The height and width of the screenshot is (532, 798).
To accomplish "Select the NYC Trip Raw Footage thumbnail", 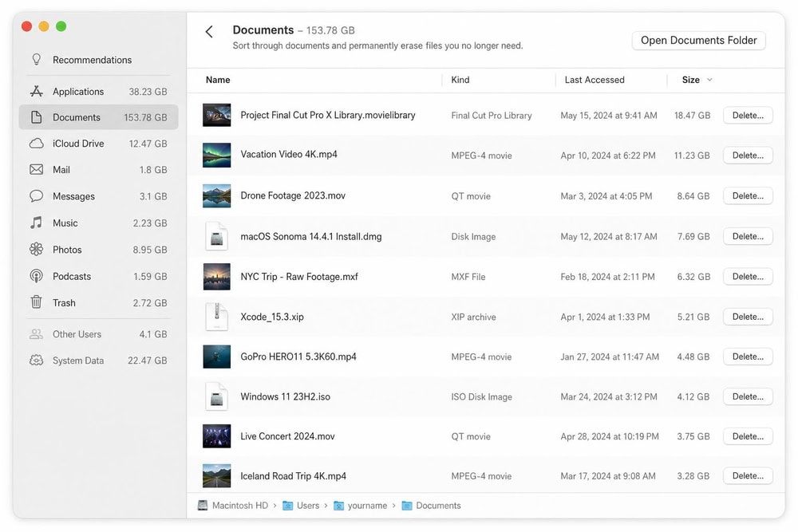I will pyautogui.click(x=216, y=277).
